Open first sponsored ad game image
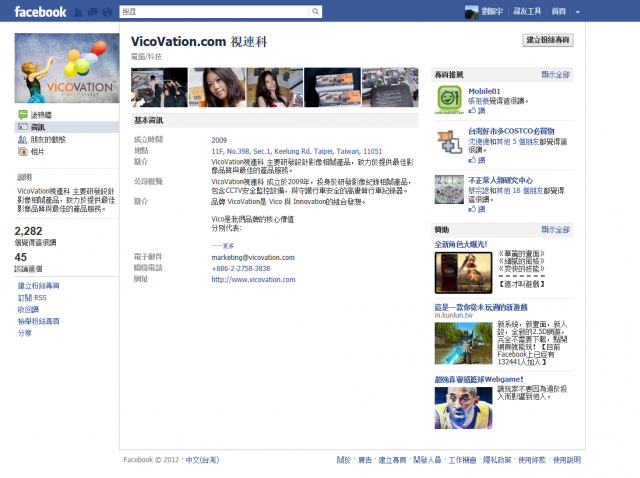This screenshot has height=478, width=640. click(463, 273)
